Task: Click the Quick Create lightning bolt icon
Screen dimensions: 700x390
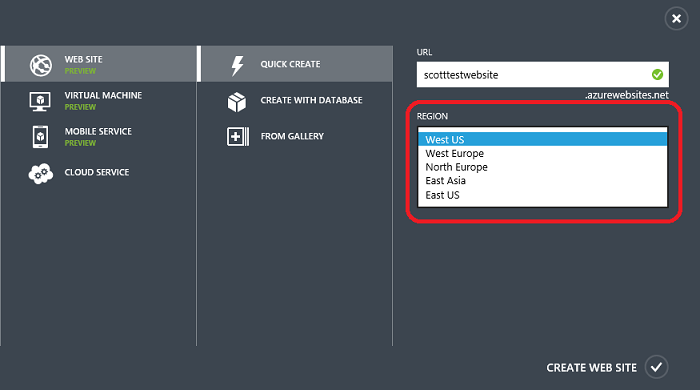Action: tap(237, 66)
